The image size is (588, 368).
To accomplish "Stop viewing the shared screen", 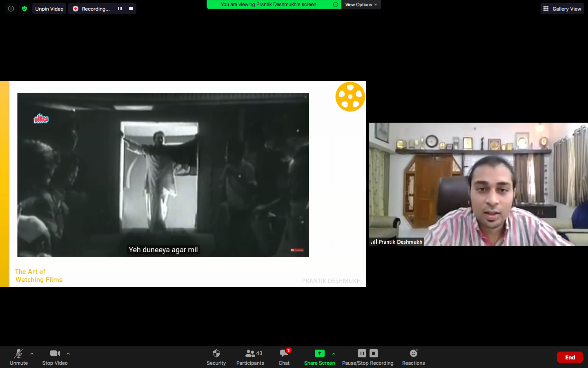I will 335,4.
